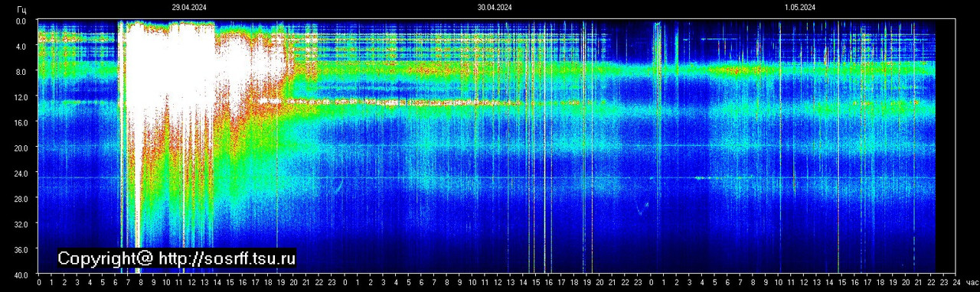Click the 29.04.2024 date label

tap(189, 7)
